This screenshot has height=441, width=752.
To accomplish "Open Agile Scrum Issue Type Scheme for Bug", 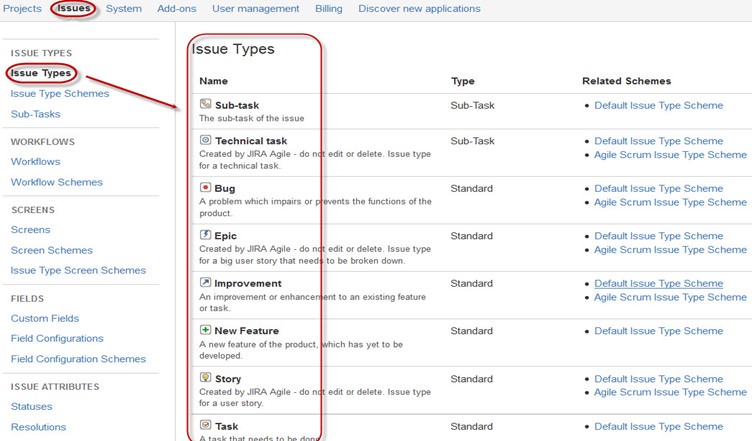I will 669,202.
